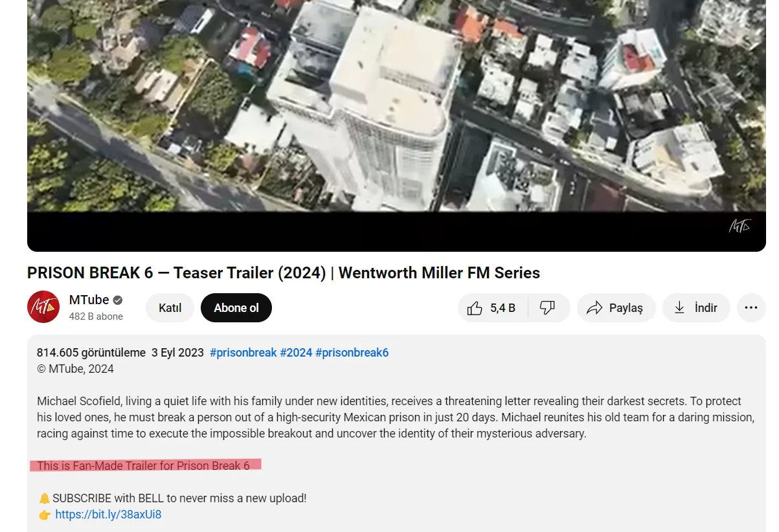
Task: Click the Paylaş share arrow icon
Action: (x=594, y=308)
